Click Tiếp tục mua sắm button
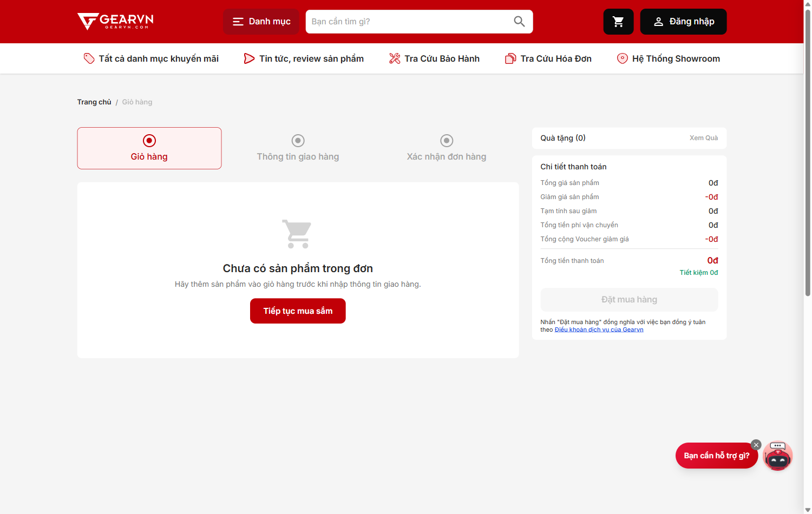Image resolution: width=812 pixels, height=514 pixels. click(298, 311)
